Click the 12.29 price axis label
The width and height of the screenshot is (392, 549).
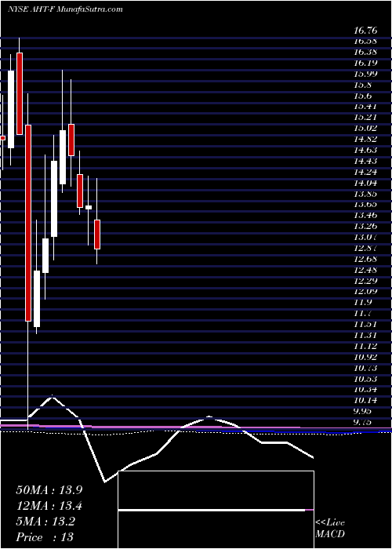click(365, 281)
